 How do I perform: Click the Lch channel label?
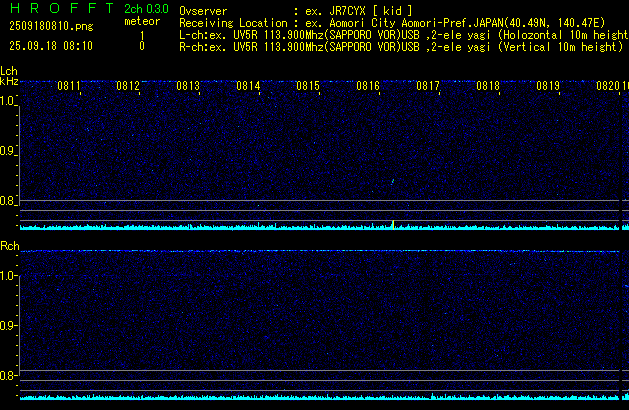[x=9, y=71]
